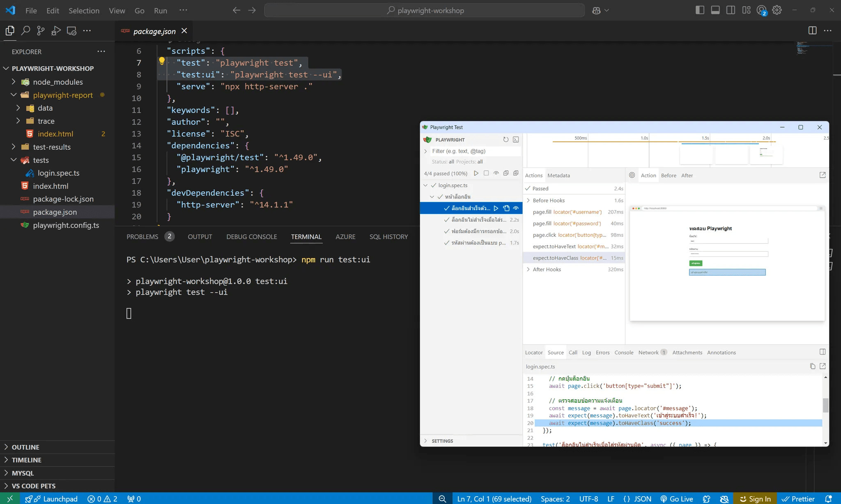Toggle watch on selected login test

516,208
